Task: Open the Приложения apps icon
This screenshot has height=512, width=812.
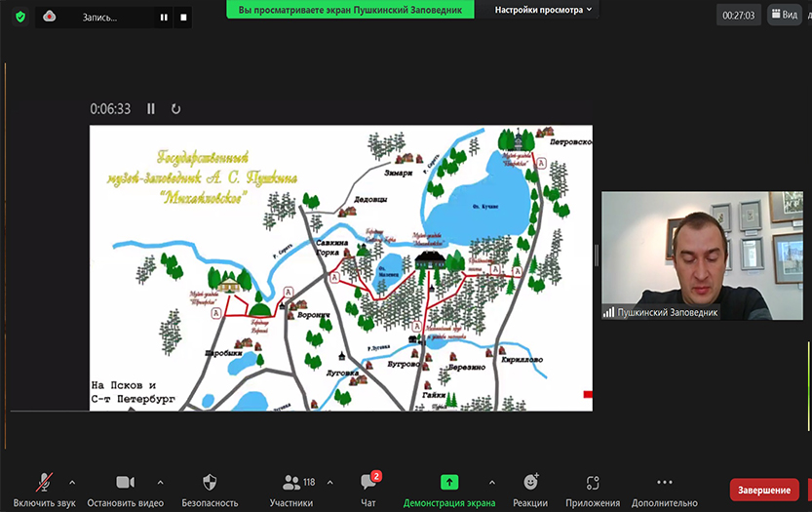Action: (593, 483)
